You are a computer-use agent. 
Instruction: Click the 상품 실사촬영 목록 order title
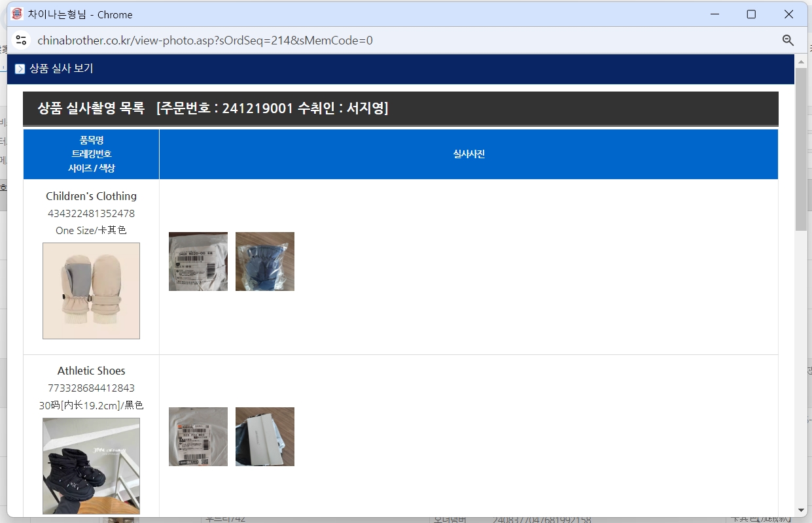[213, 109]
